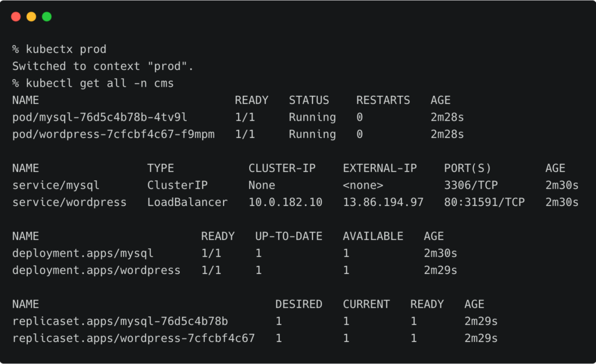Click the replicaset.apps/mysql-76d5c4b78b entry
The height and width of the screenshot is (364, 596).
pos(120,322)
